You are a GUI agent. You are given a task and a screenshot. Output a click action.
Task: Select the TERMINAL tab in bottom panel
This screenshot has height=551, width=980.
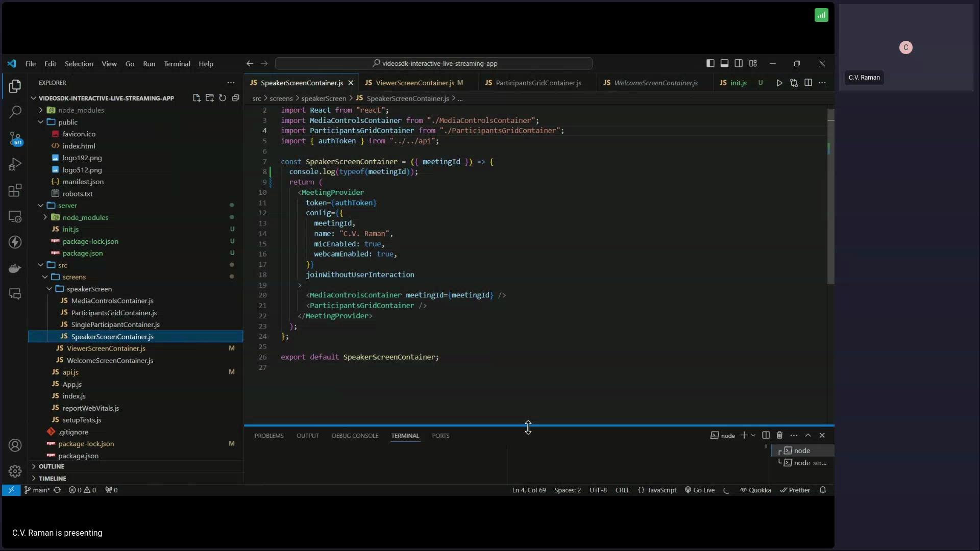point(405,435)
